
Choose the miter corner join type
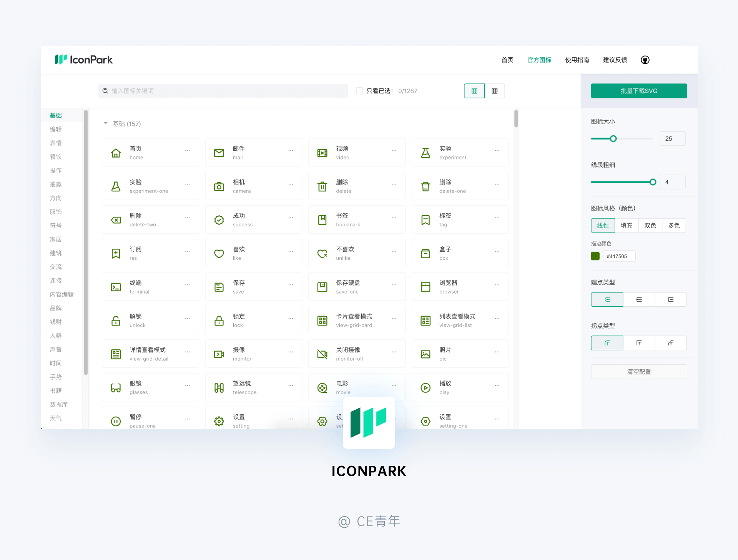point(639,343)
